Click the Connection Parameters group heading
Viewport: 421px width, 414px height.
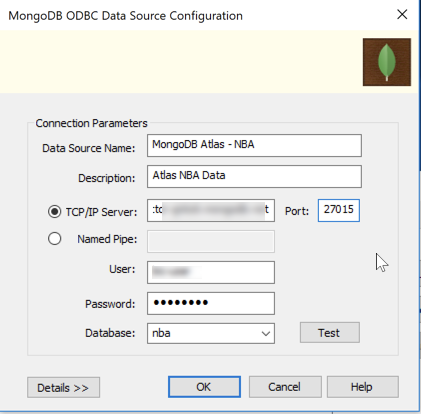click(x=91, y=123)
